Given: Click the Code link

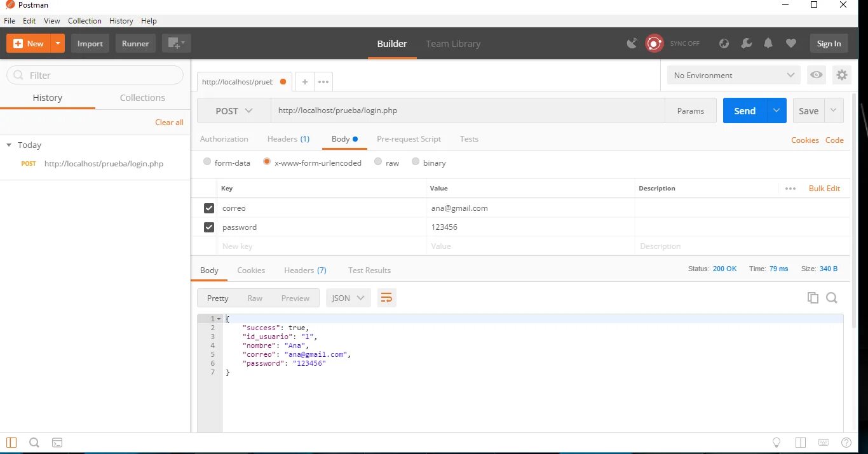Looking at the screenshot, I should [x=834, y=140].
